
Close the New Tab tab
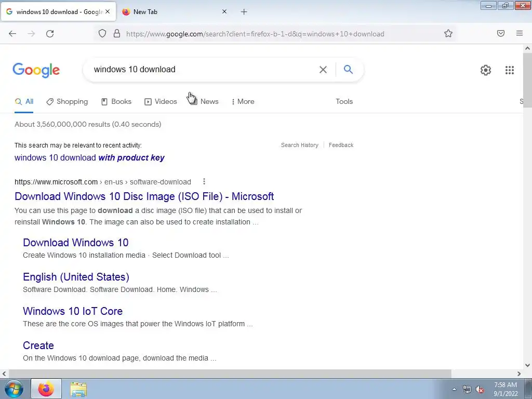(224, 11)
